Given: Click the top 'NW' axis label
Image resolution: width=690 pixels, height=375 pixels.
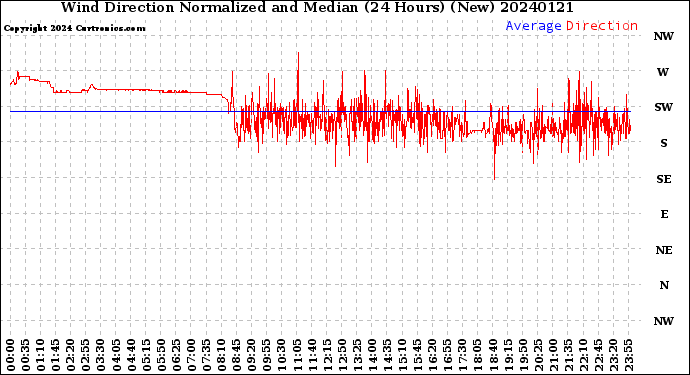Looking at the screenshot, I should (663, 37).
